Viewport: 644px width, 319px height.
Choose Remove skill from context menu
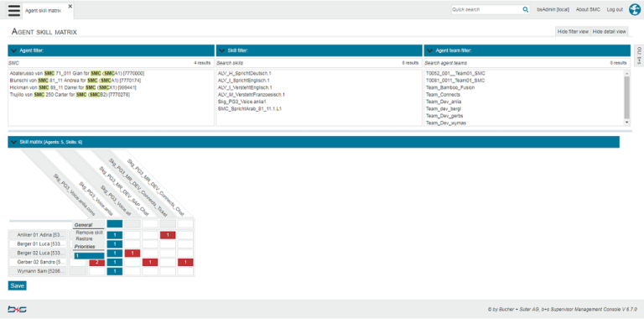89,233
